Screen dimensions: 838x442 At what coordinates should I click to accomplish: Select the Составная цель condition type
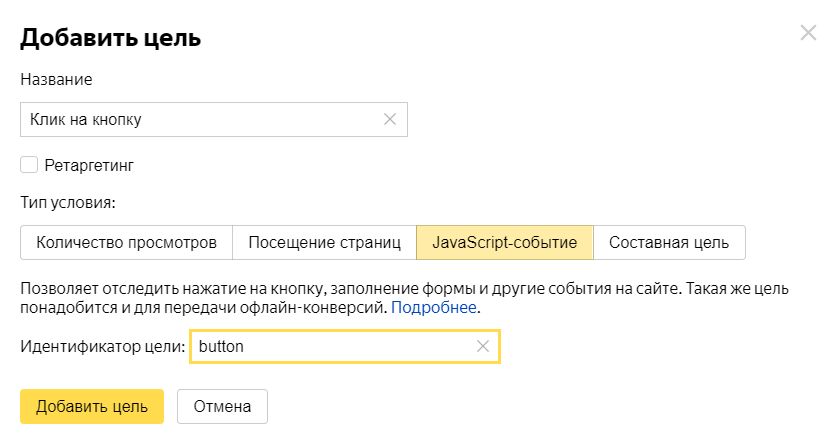(x=669, y=242)
